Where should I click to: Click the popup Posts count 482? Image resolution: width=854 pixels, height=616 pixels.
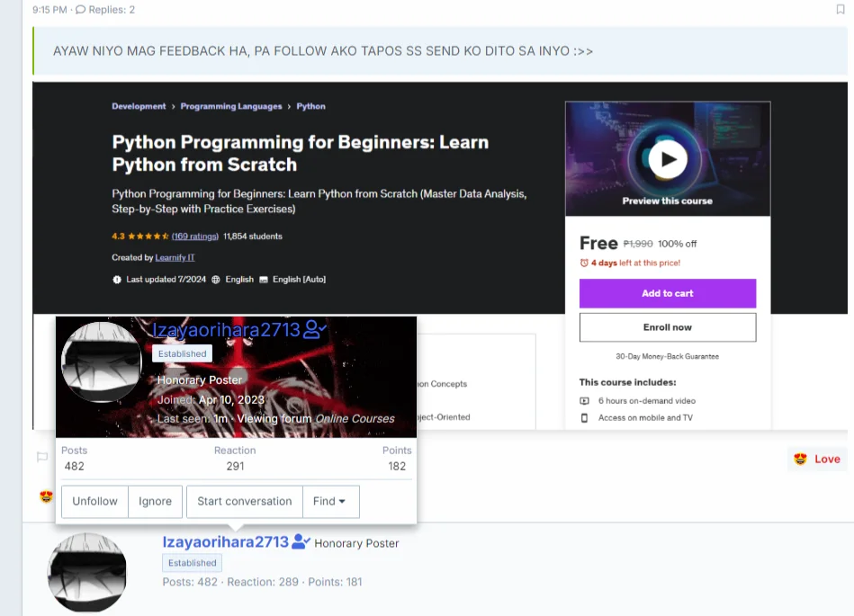click(x=74, y=467)
